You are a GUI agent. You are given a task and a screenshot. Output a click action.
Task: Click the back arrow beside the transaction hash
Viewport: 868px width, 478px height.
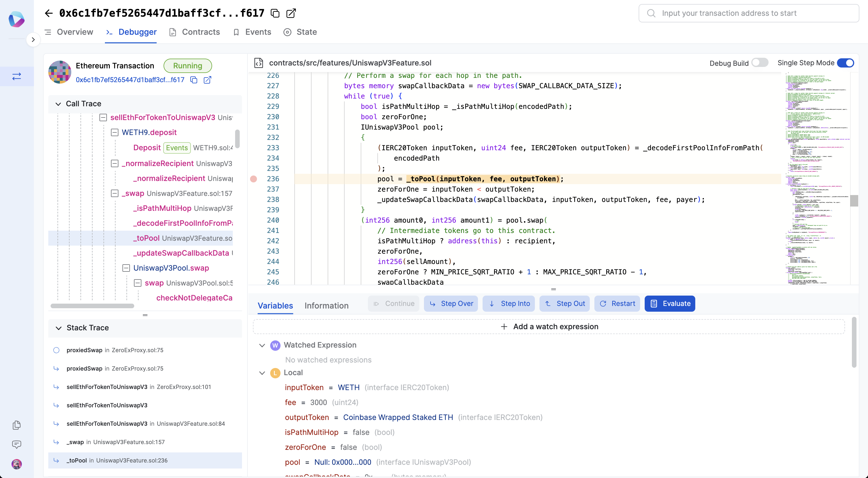pyautogui.click(x=49, y=13)
